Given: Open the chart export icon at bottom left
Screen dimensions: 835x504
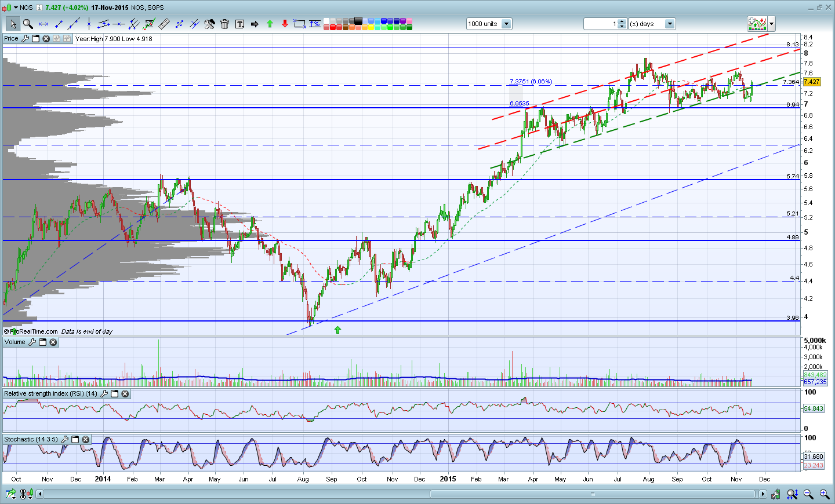Looking at the screenshot, I should (x=10, y=494).
